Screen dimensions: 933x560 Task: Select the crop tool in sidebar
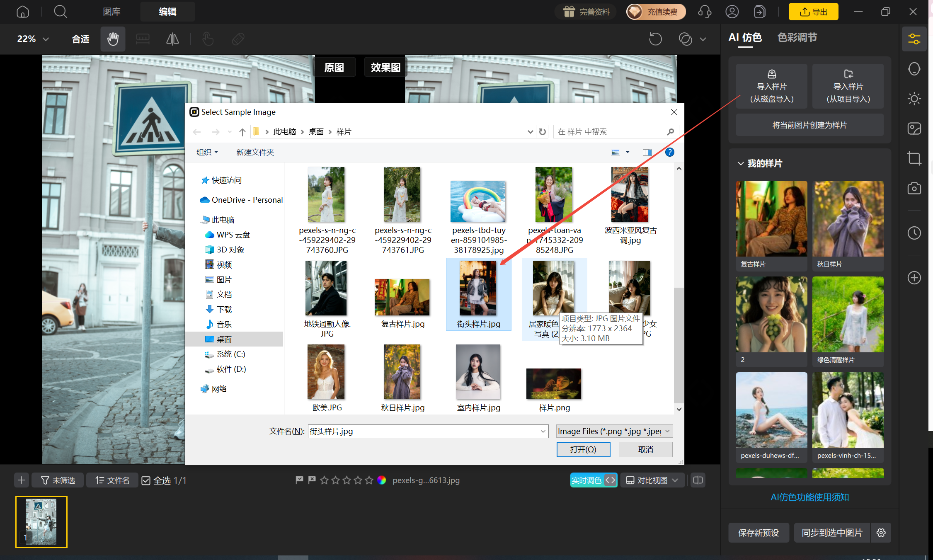914,158
